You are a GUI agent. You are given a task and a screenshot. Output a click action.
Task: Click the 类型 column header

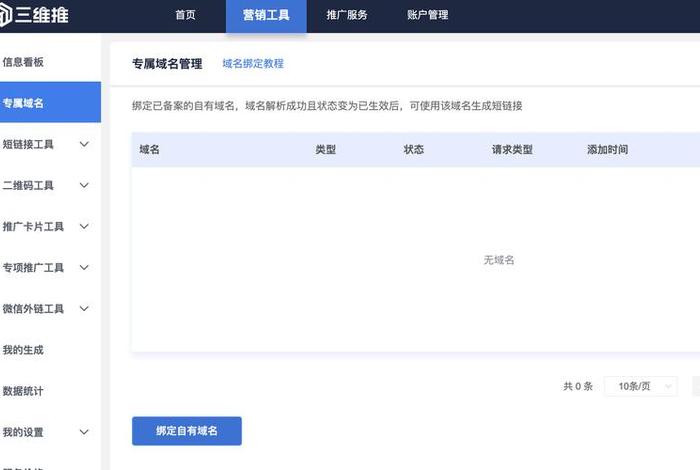pos(325,150)
